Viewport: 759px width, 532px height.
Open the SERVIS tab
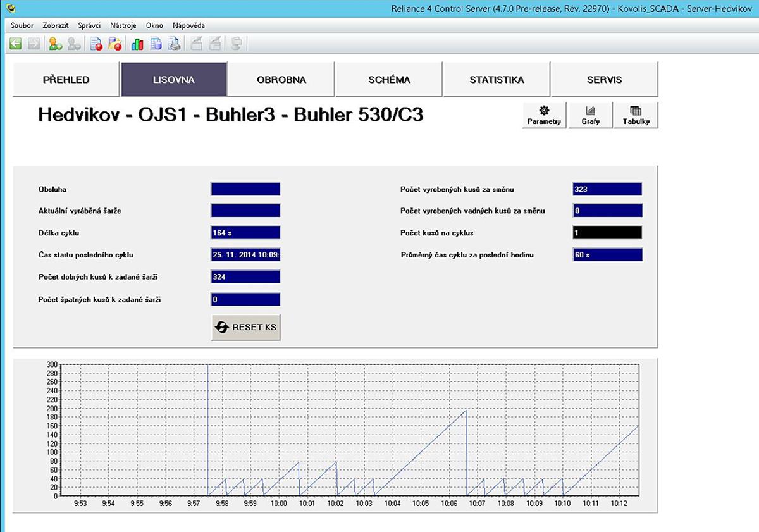click(604, 80)
